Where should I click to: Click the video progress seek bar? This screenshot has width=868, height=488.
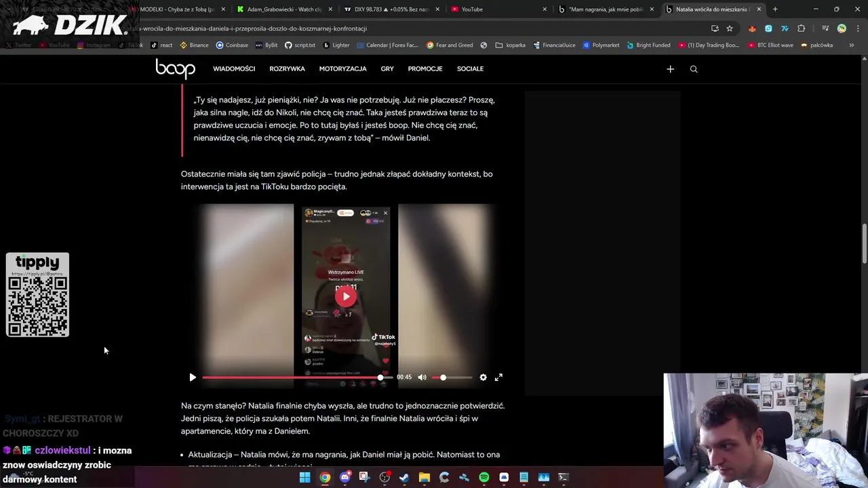297,378
